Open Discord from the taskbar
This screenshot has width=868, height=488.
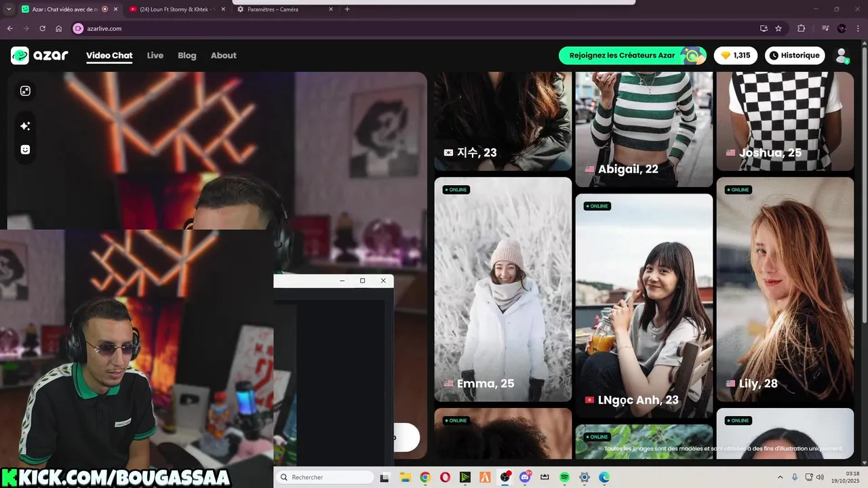pos(525,477)
